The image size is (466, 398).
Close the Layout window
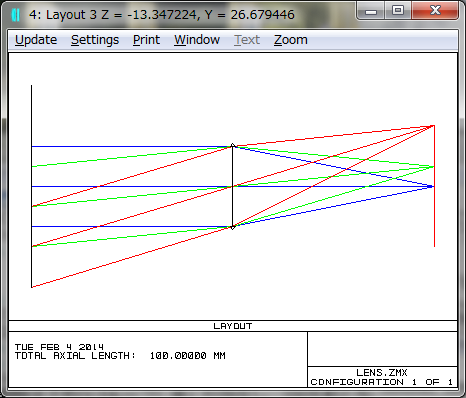tap(435, 11)
